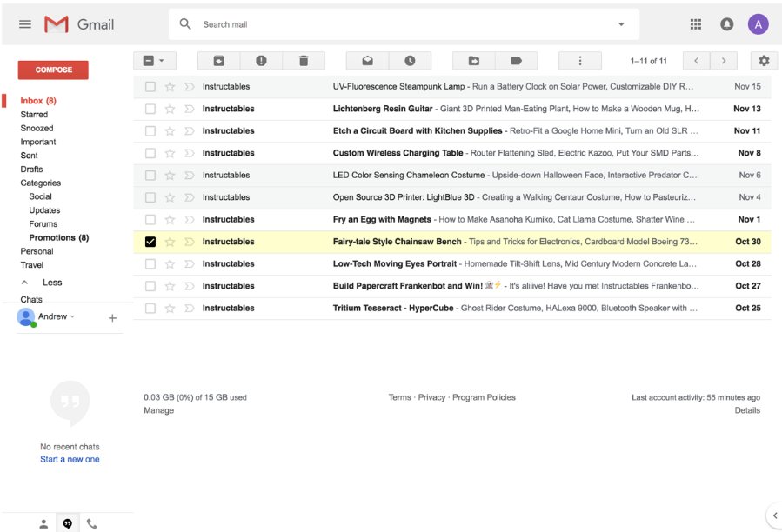Open the Promotions category

59,238
